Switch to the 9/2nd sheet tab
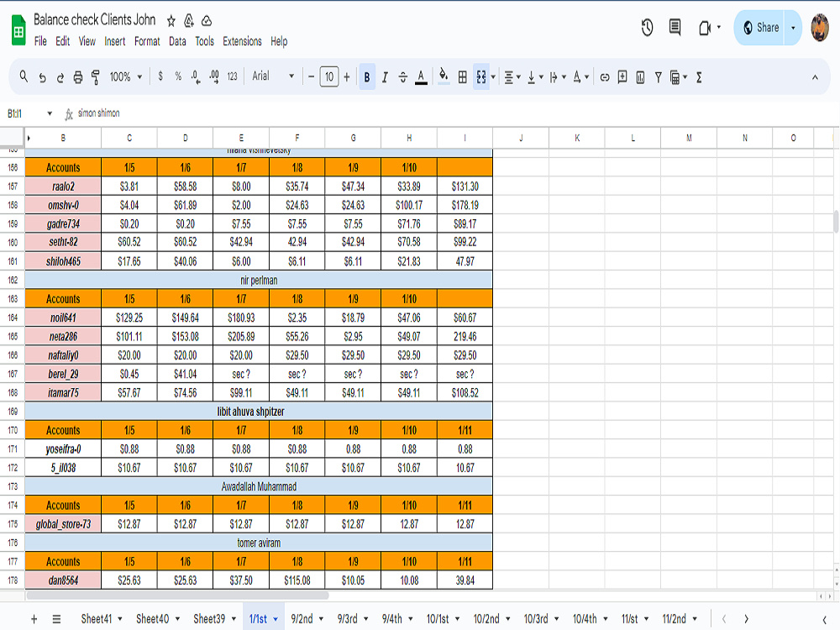The width and height of the screenshot is (840, 630). pyautogui.click(x=307, y=619)
